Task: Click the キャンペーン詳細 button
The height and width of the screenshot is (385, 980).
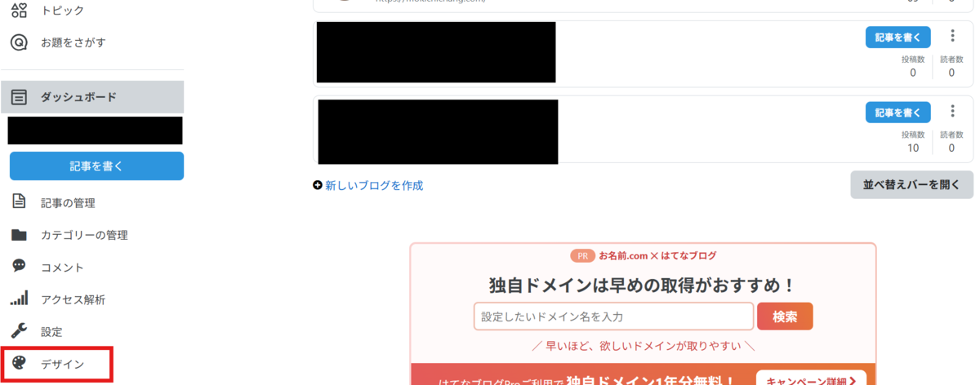Action: [x=811, y=378]
